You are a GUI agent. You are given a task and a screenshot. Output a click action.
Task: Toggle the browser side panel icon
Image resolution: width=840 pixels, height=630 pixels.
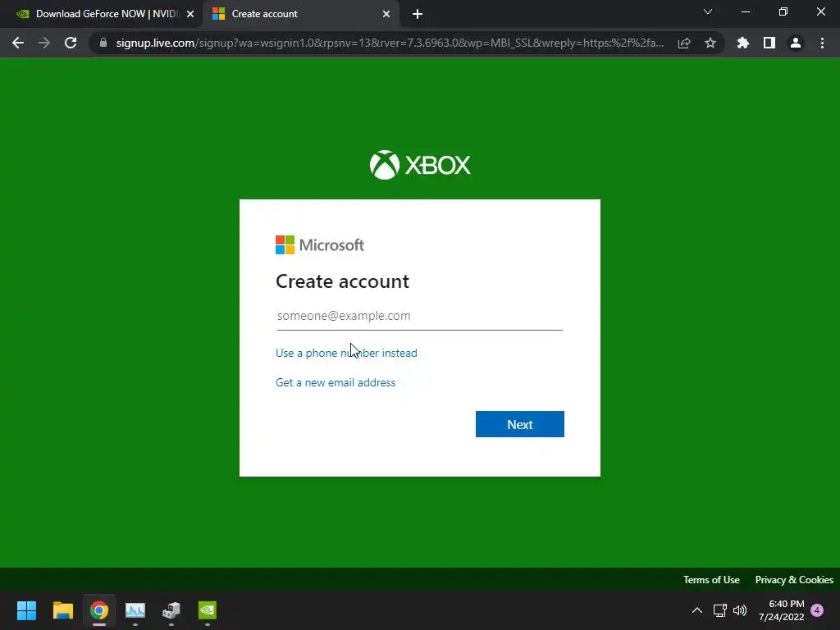pyautogui.click(x=769, y=43)
